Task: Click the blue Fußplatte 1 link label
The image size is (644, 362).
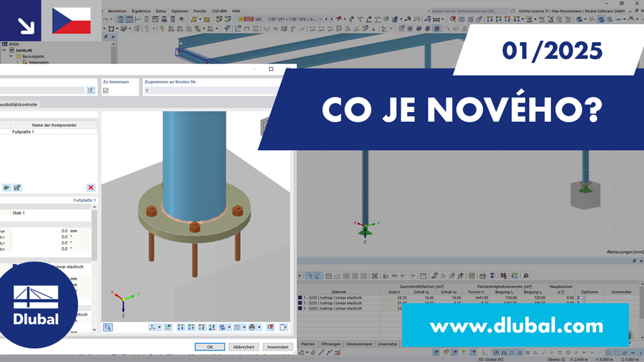Action: (85, 200)
